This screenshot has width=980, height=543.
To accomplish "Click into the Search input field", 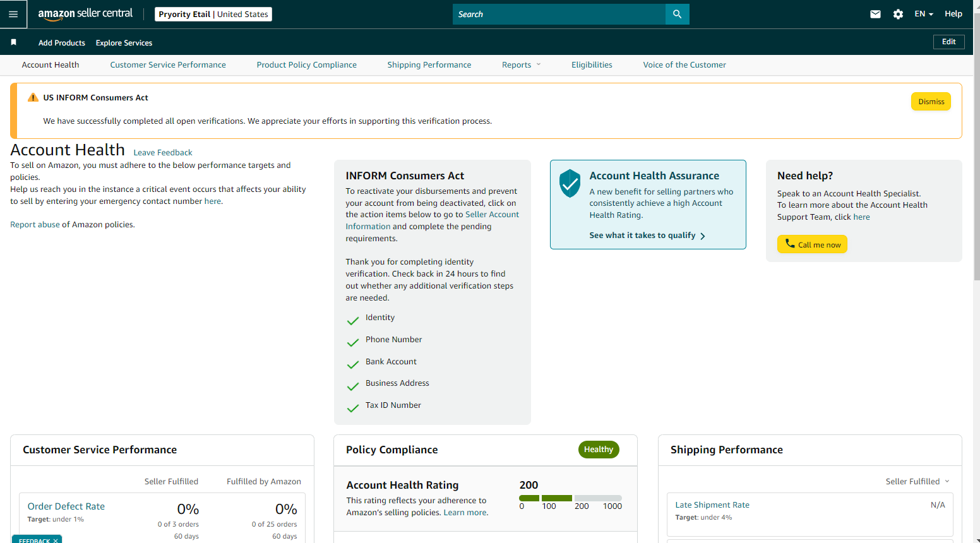I will (559, 14).
